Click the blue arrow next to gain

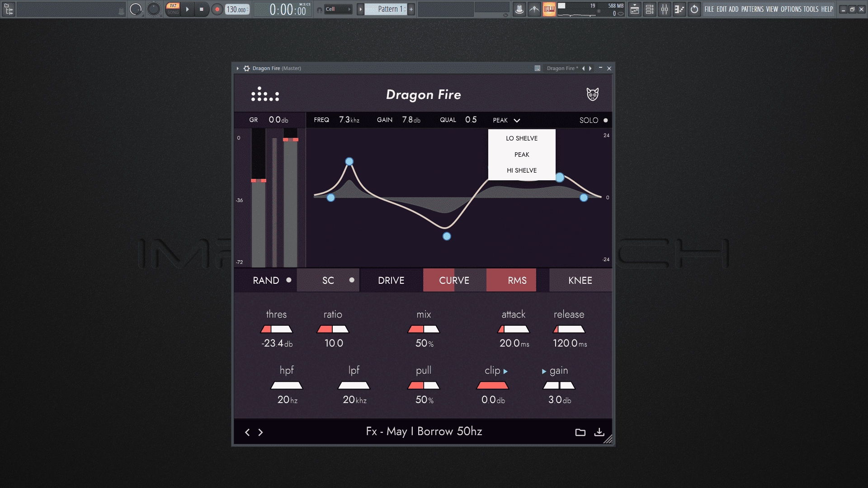point(544,371)
